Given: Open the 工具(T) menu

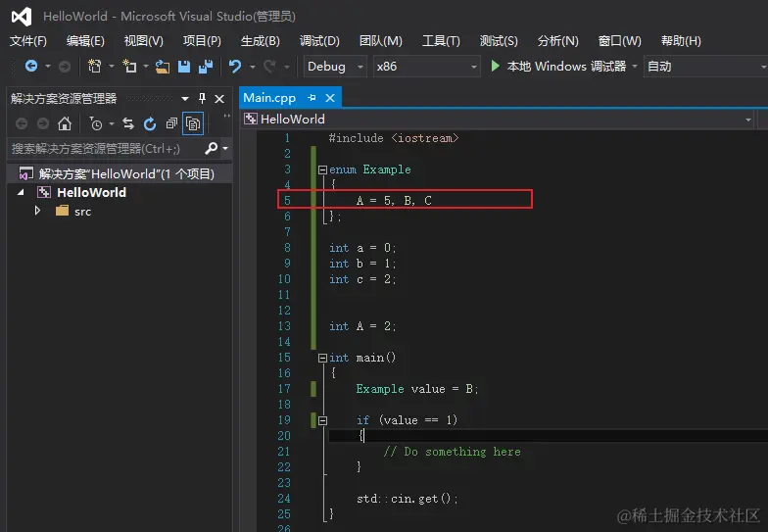Looking at the screenshot, I should point(441,41).
